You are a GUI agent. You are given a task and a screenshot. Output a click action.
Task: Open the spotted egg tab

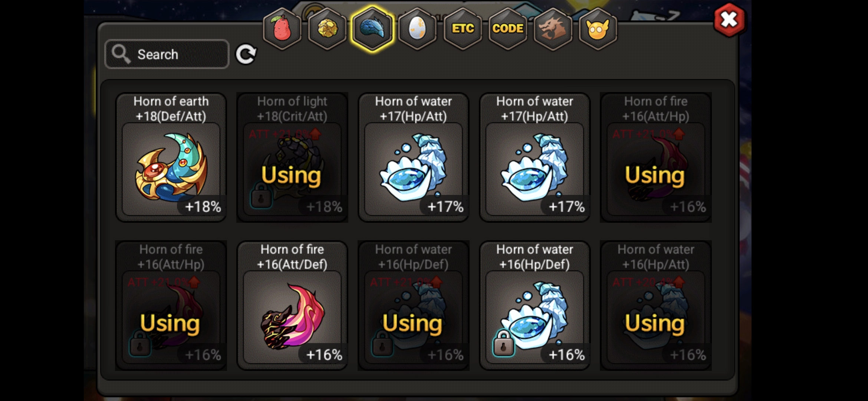(417, 29)
